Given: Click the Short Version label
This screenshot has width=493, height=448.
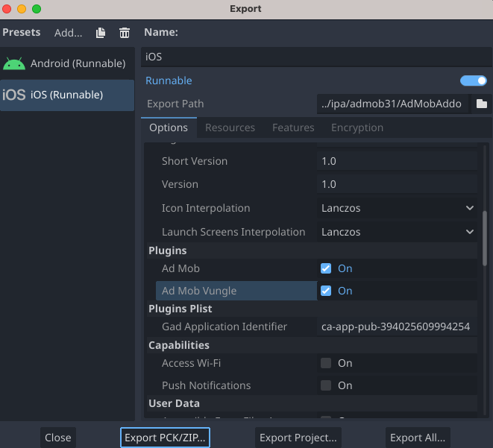Looking at the screenshot, I should [x=195, y=161].
